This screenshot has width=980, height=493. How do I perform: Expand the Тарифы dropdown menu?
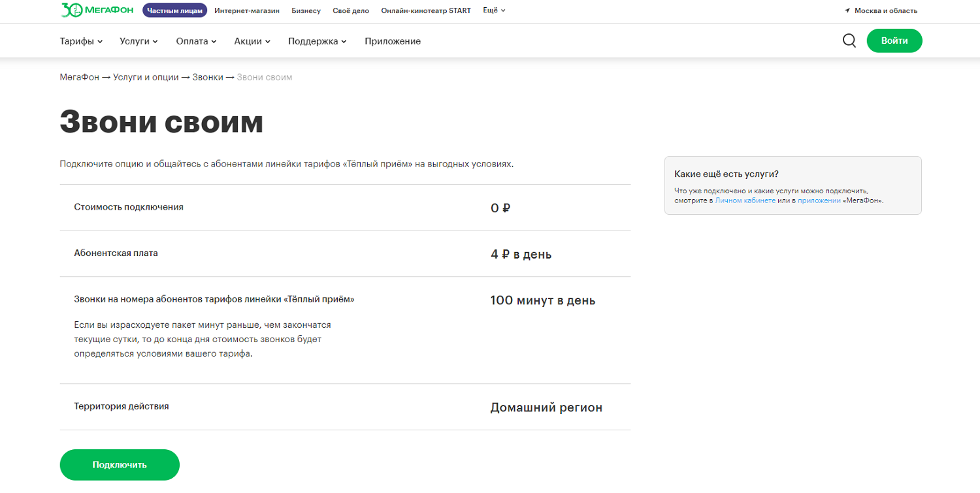81,41
